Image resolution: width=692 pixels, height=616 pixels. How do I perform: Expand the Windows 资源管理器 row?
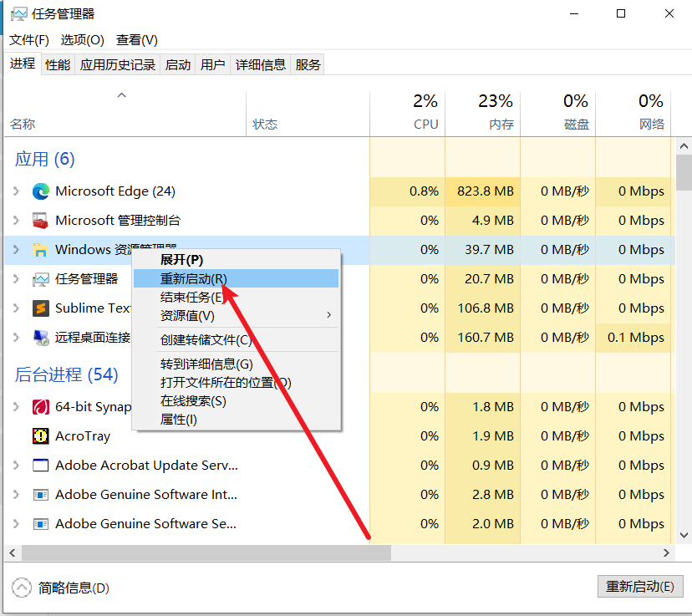17,249
